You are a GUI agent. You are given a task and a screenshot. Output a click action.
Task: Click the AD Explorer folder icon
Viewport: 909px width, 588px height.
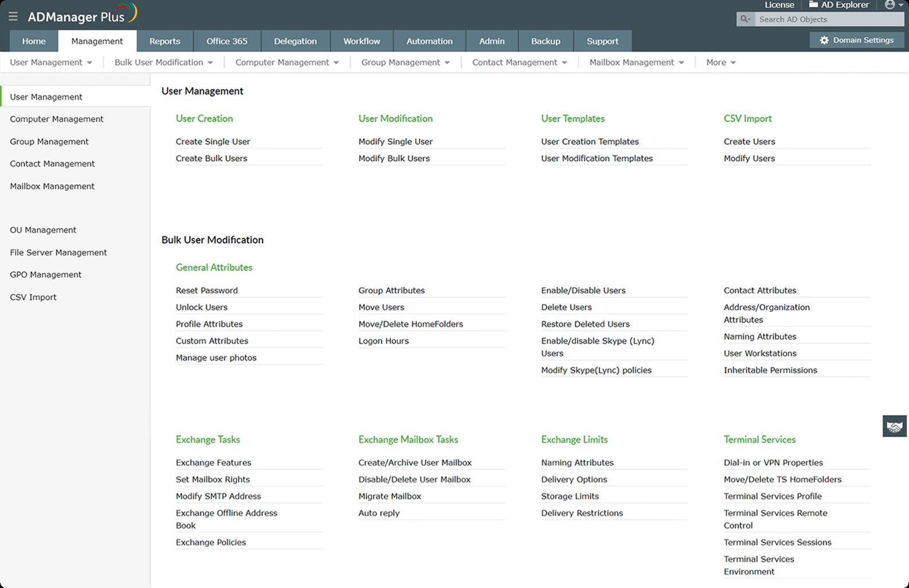[x=813, y=4]
